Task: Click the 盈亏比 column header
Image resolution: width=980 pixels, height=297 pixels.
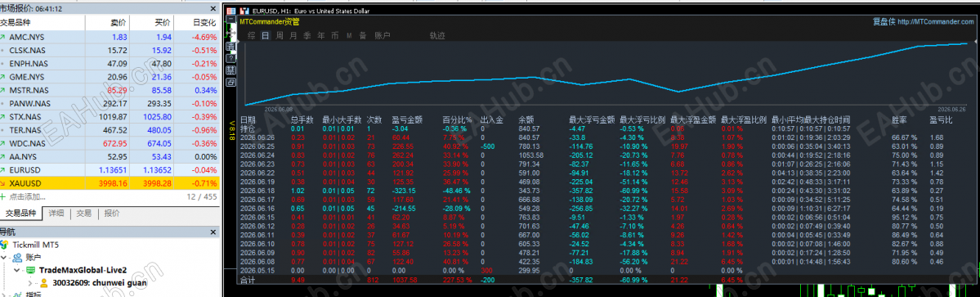Action: [942, 119]
